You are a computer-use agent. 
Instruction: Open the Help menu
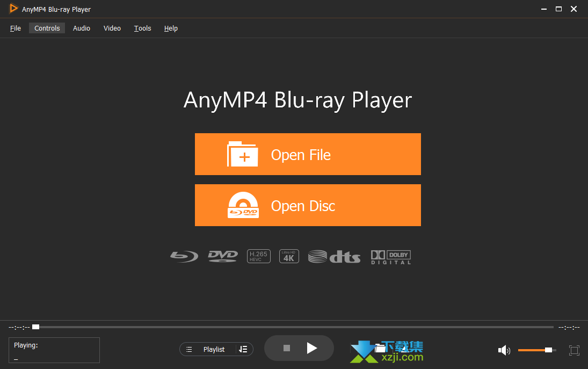(171, 28)
